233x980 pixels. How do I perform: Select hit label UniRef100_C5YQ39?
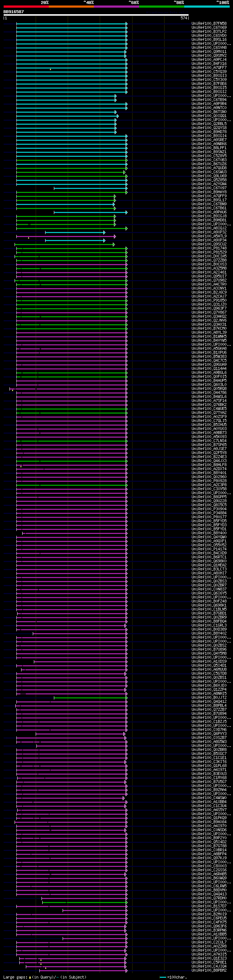pos(209,71)
